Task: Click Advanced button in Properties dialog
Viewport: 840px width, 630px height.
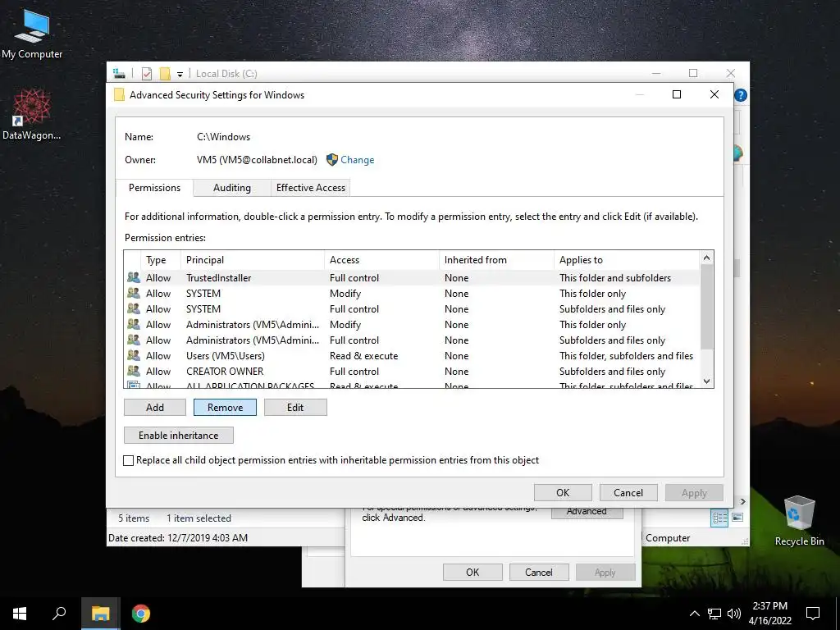Action: click(x=587, y=512)
